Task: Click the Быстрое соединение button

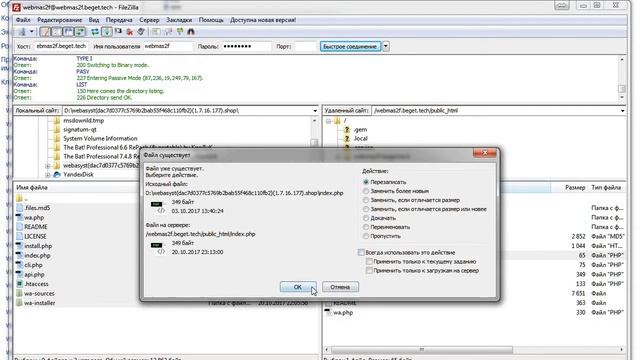Action: (x=350, y=47)
